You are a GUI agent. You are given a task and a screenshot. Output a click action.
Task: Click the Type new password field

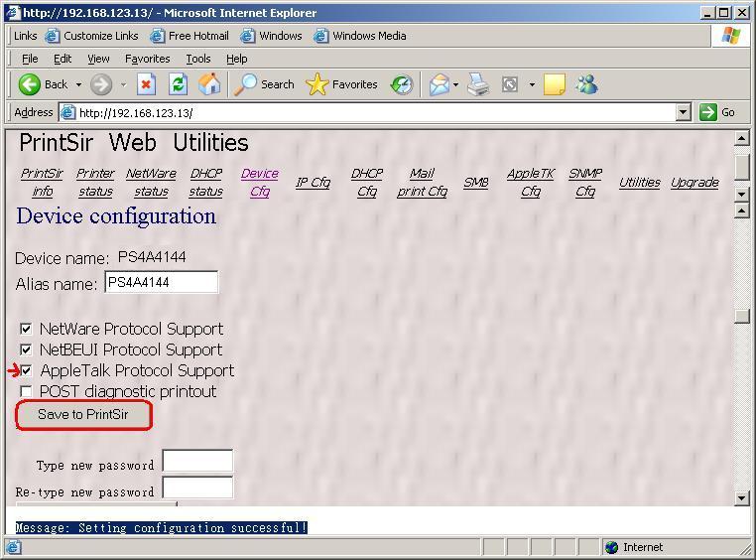click(x=197, y=461)
